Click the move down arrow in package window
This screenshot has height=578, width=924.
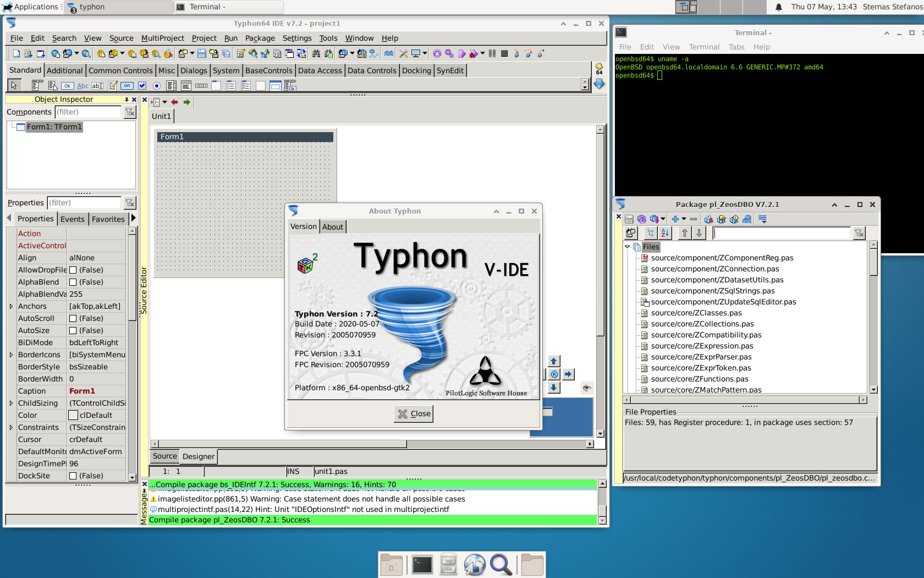(x=699, y=233)
